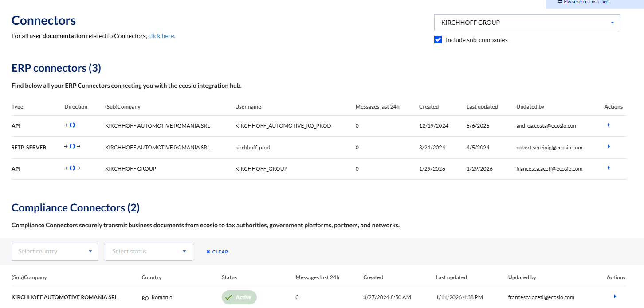Click the ERP table Created header

tap(429, 107)
